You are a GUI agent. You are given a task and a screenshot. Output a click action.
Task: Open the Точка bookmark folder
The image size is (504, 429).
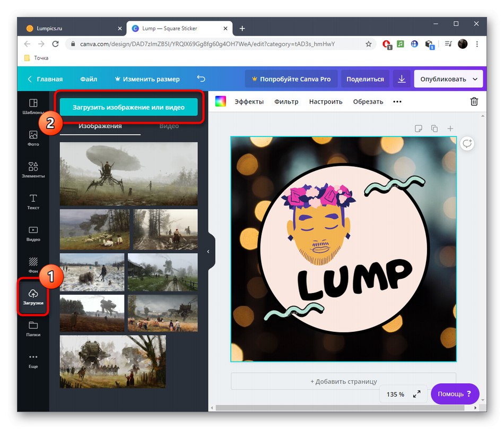pyautogui.click(x=36, y=58)
